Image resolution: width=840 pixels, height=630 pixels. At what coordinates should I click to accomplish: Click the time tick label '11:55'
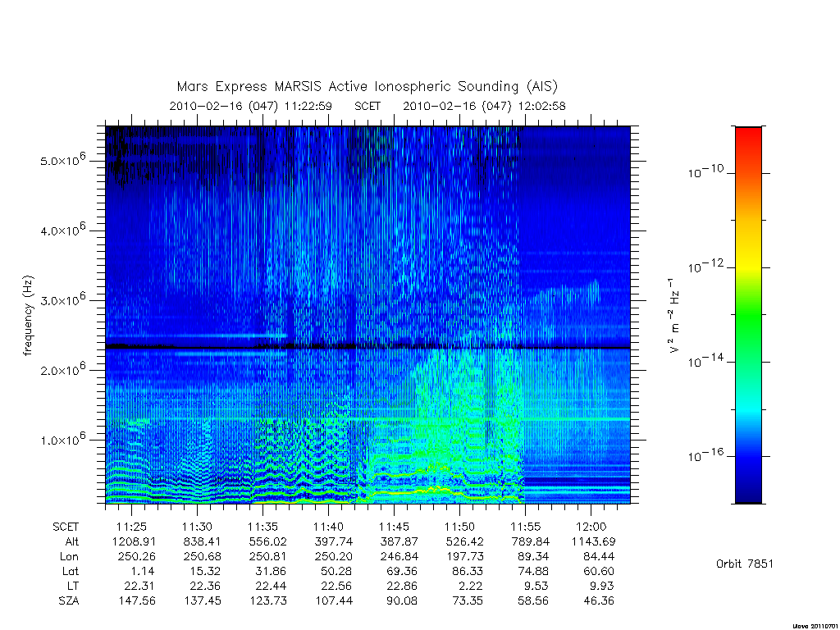(x=526, y=527)
